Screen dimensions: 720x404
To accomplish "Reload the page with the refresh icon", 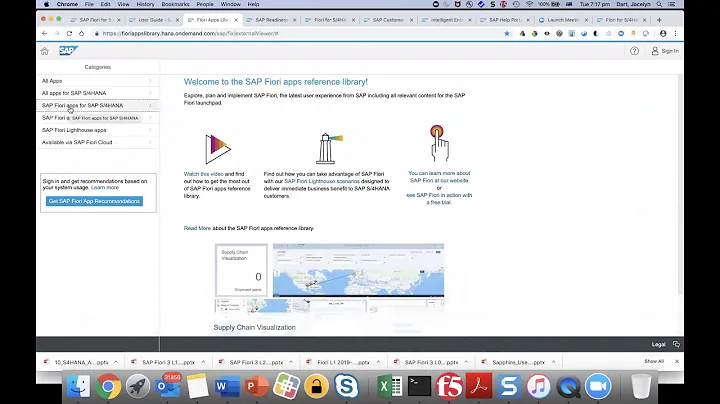I will coord(69,34).
